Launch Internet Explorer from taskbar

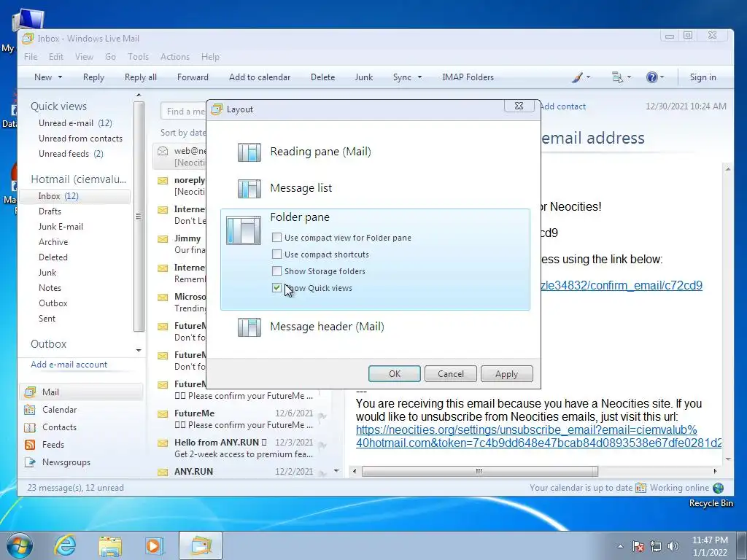[65, 545]
